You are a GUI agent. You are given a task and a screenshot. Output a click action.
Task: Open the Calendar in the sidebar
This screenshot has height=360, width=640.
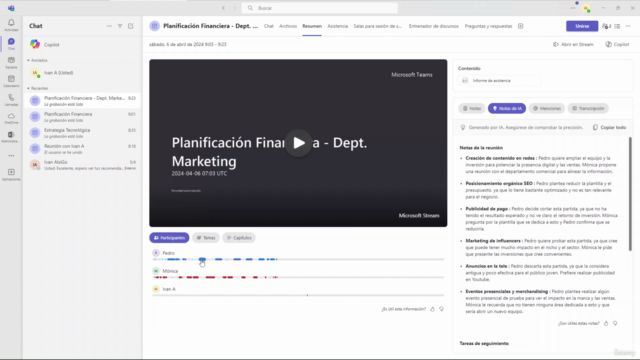coord(11,81)
